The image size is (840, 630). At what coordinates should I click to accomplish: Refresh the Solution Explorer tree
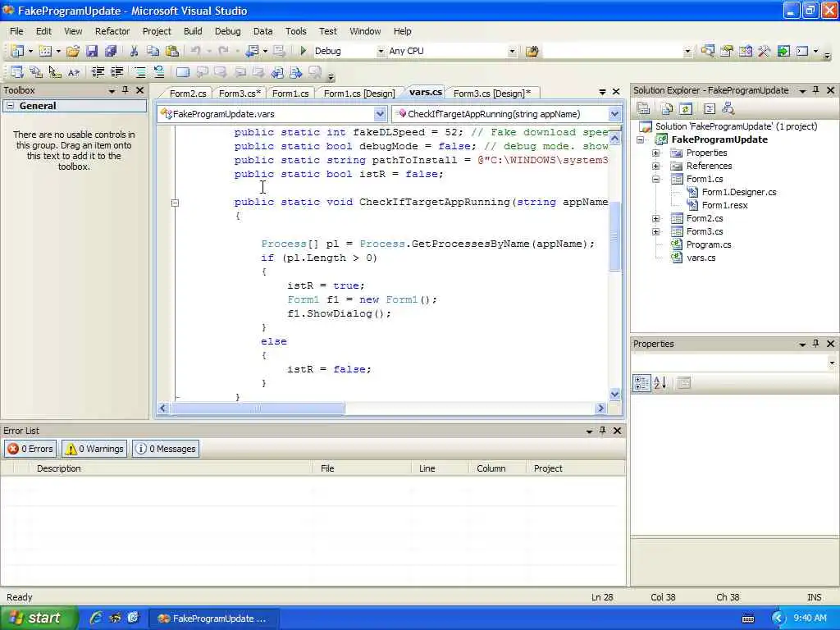(x=686, y=109)
